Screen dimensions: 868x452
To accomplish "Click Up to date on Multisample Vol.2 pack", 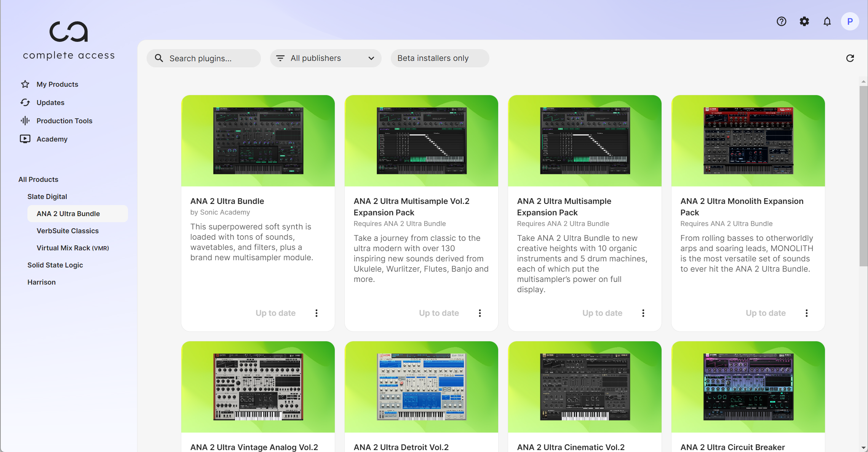I will pos(439,313).
